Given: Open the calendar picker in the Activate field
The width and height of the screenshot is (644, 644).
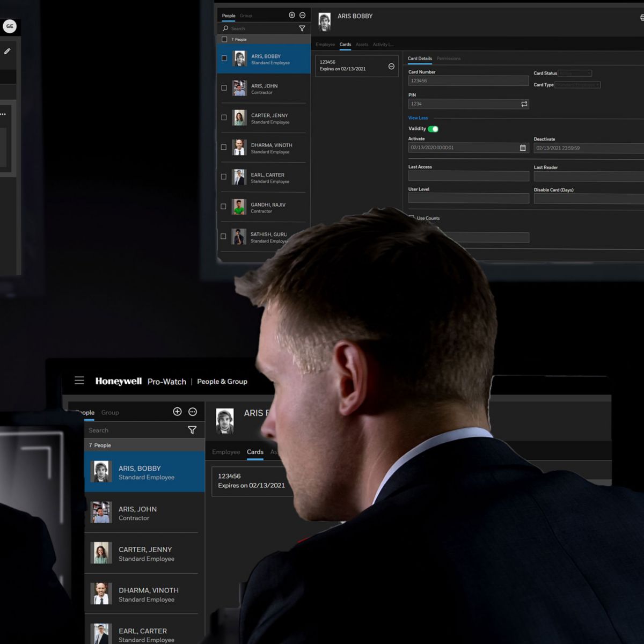Looking at the screenshot, I should [x=523, y=148].
